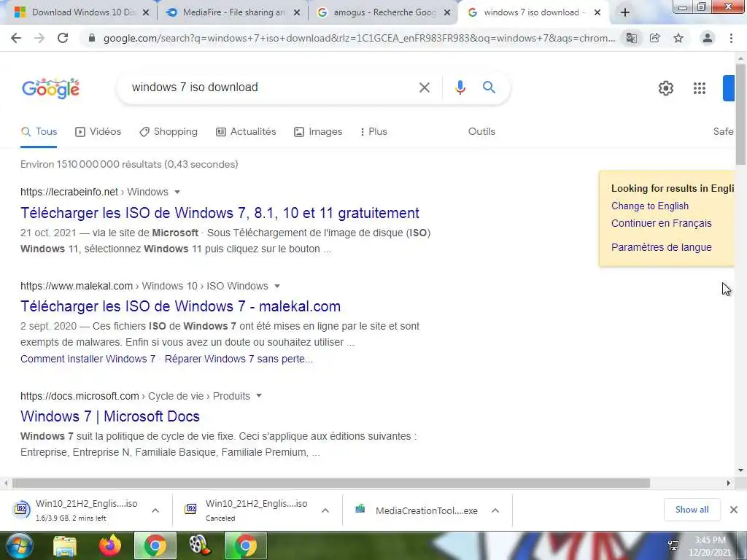Click the SafeSearch label at right
747x560 pixels.
pos(723,132)
